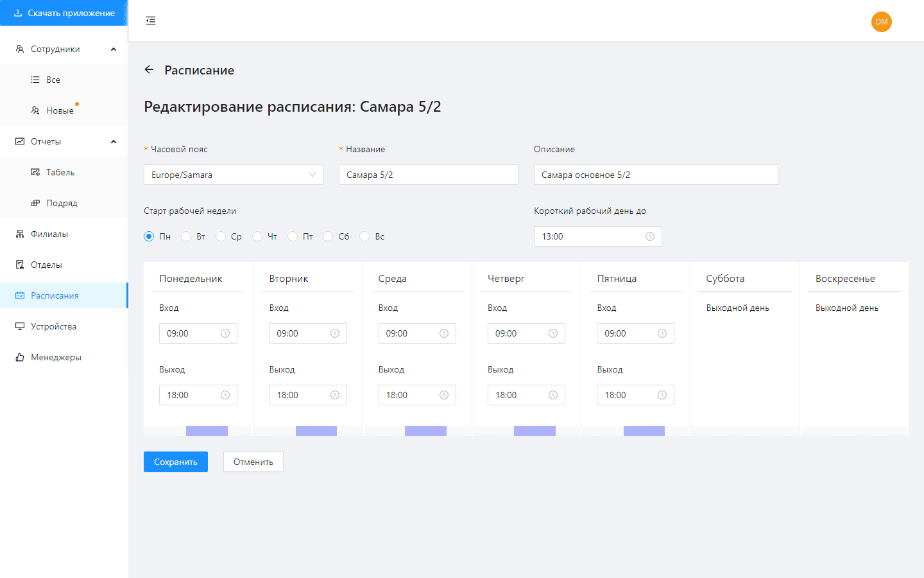The image size is (924, 578).
Task: Click Скачать приложение button
Action: coord(64,13)
